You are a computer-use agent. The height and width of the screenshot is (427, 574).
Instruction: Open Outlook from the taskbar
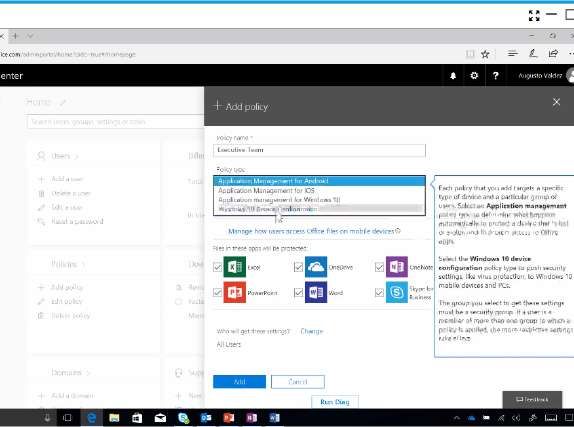click(206, 417)
